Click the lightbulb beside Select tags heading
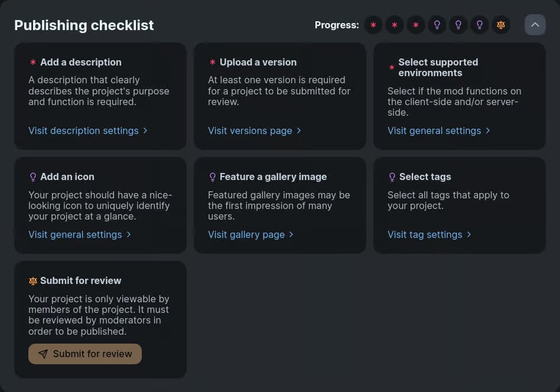The width and height of the screenshot is (560, 392). point(392,177)
